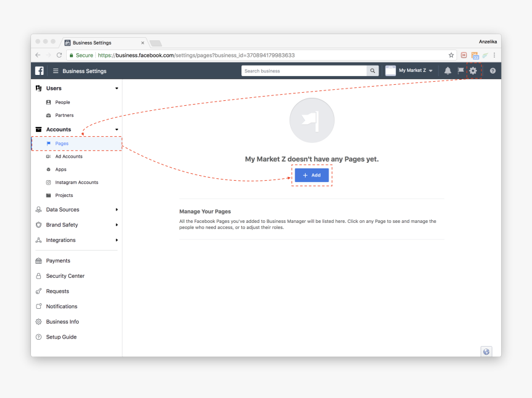Image resolution: width=532 pixels, height=398 pixels.
Task: Bookmark the page with star icon
Action: coord(451,55)
